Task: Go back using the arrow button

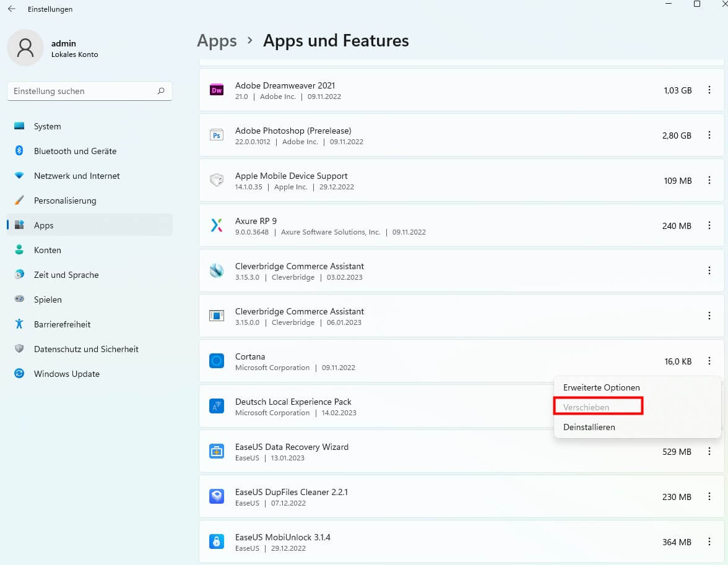Action: [11, 9]
